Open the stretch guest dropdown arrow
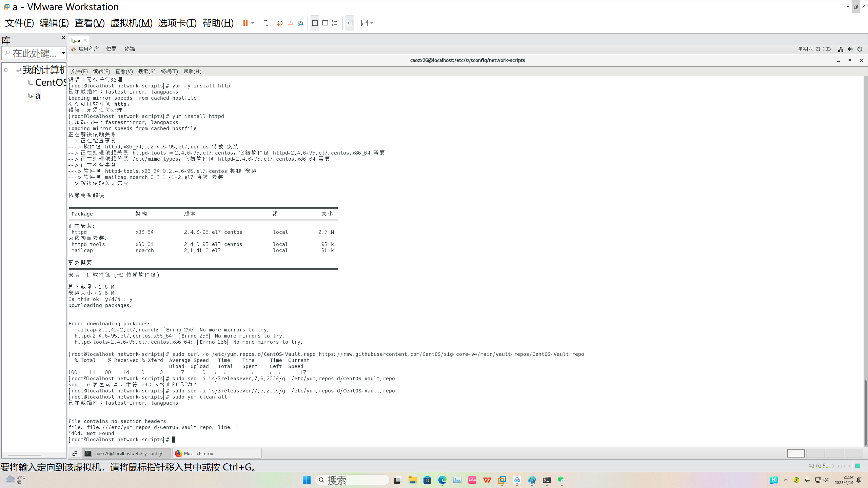The image size is (868, 488). (x=372, y=23)
